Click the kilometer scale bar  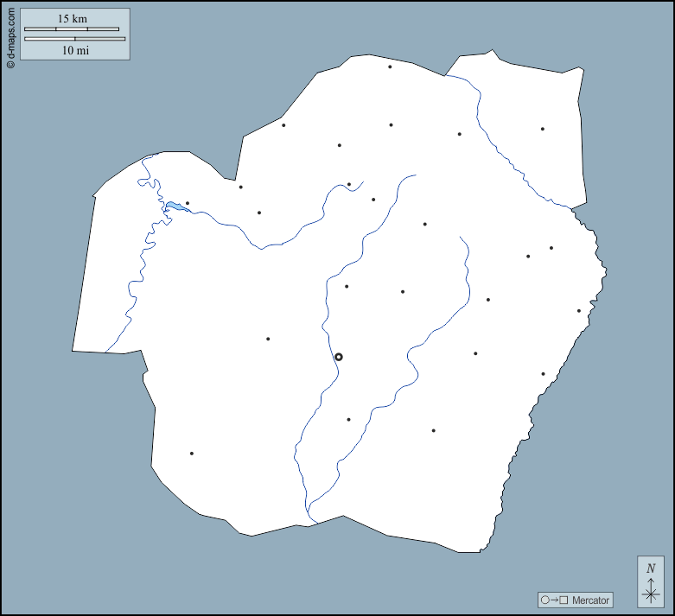pos(72,29)
